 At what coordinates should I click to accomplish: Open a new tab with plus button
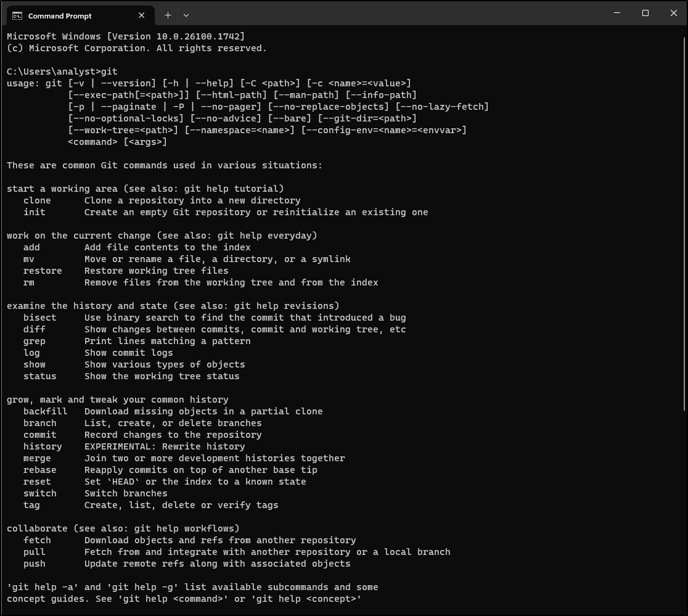coord(168,15)
